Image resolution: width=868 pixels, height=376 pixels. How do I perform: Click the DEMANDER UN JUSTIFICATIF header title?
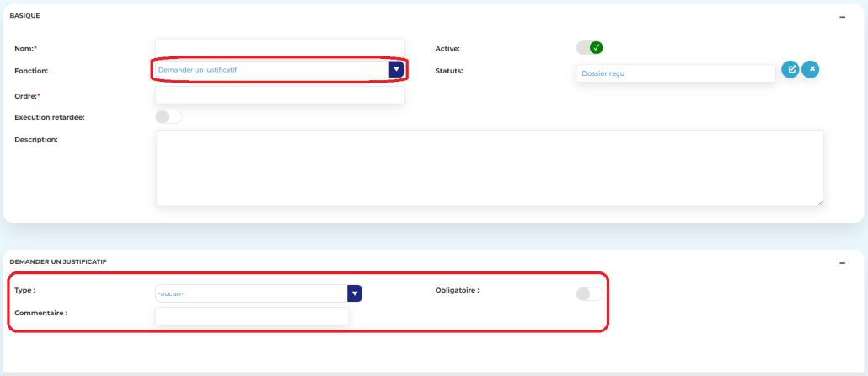[58, 262]
